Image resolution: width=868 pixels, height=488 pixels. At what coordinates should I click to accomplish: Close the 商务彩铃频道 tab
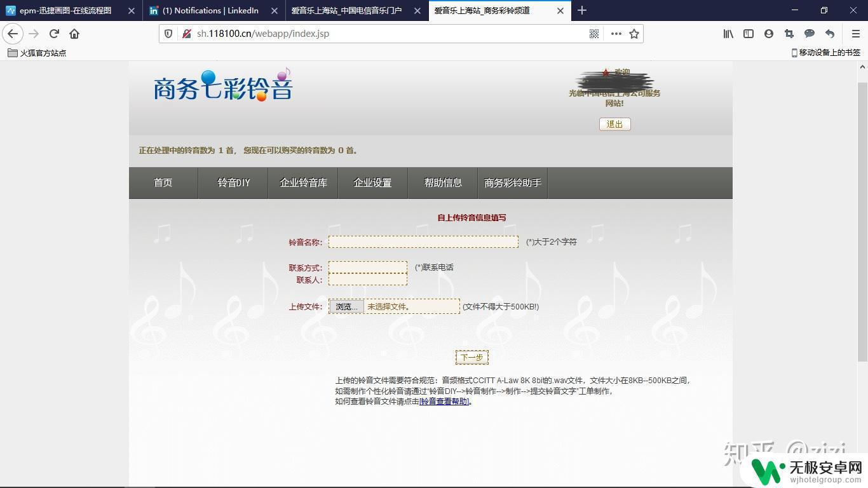560,11
